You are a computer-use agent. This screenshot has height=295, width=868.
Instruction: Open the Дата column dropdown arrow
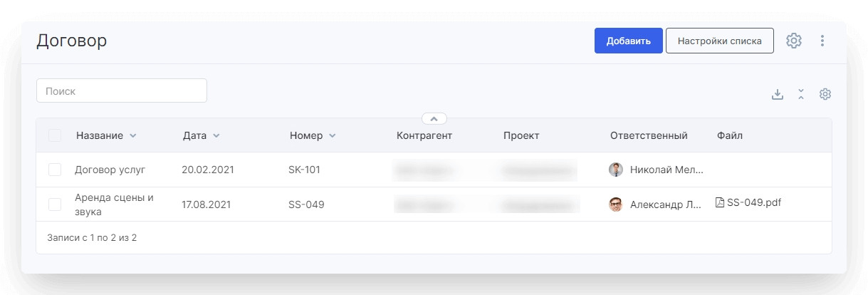[216, 135]
